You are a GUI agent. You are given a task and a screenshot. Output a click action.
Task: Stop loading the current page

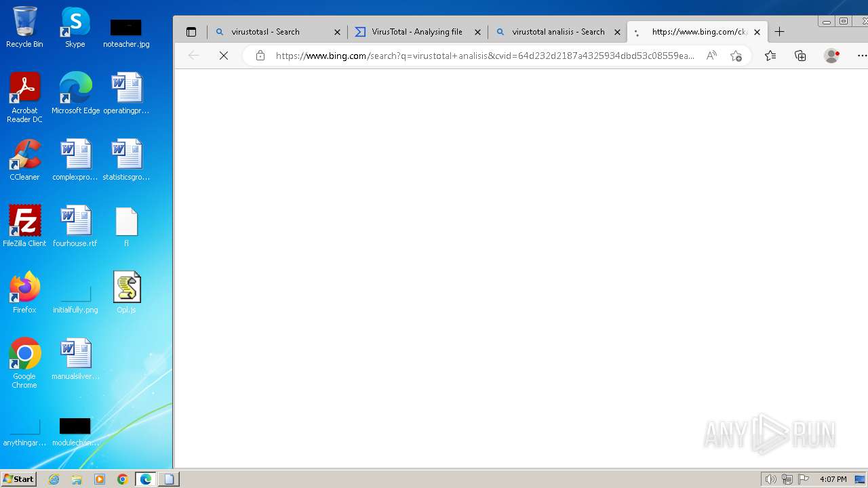point(224,56)
